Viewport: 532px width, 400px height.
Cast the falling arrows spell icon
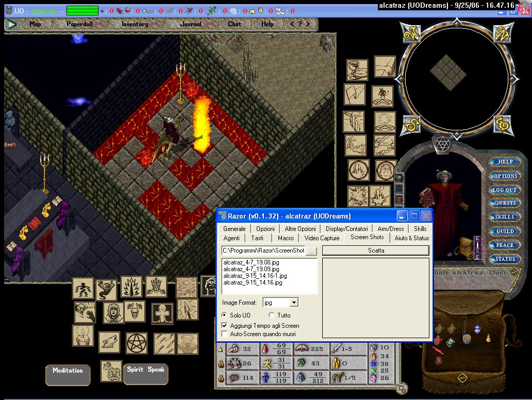point(164,343)
